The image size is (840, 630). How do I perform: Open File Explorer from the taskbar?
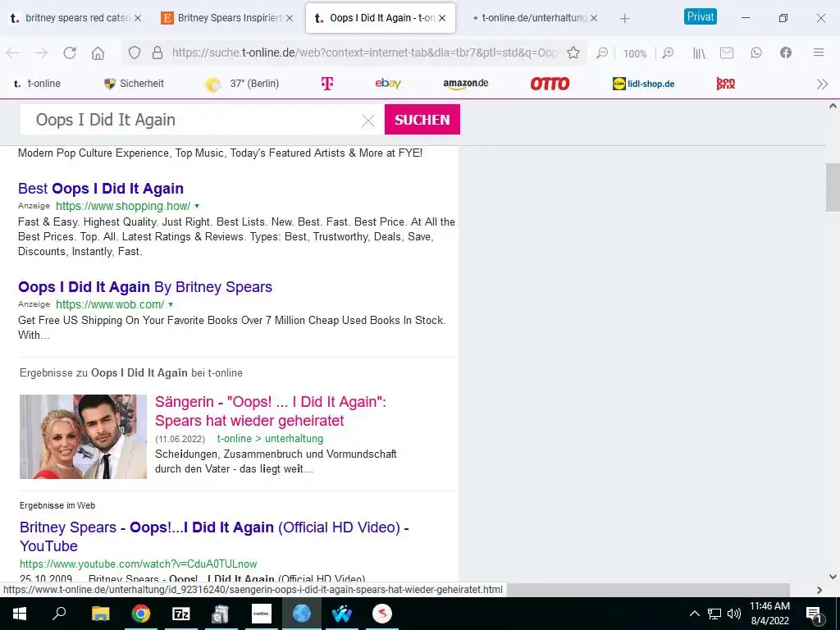(100, 614)
